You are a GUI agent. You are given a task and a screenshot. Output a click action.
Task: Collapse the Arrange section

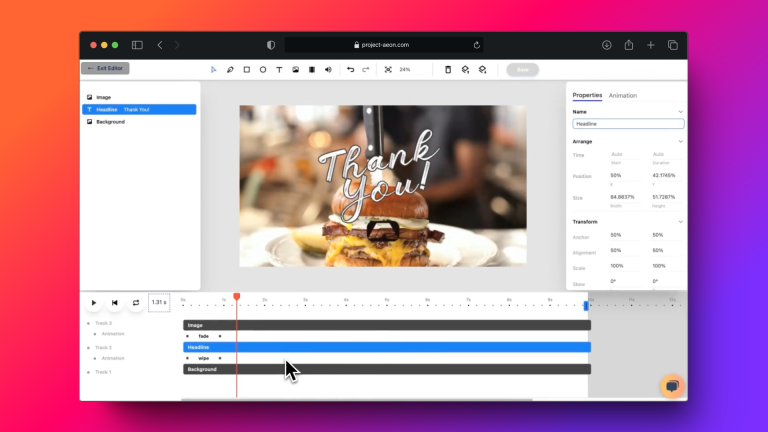click(x=680, y=142)
